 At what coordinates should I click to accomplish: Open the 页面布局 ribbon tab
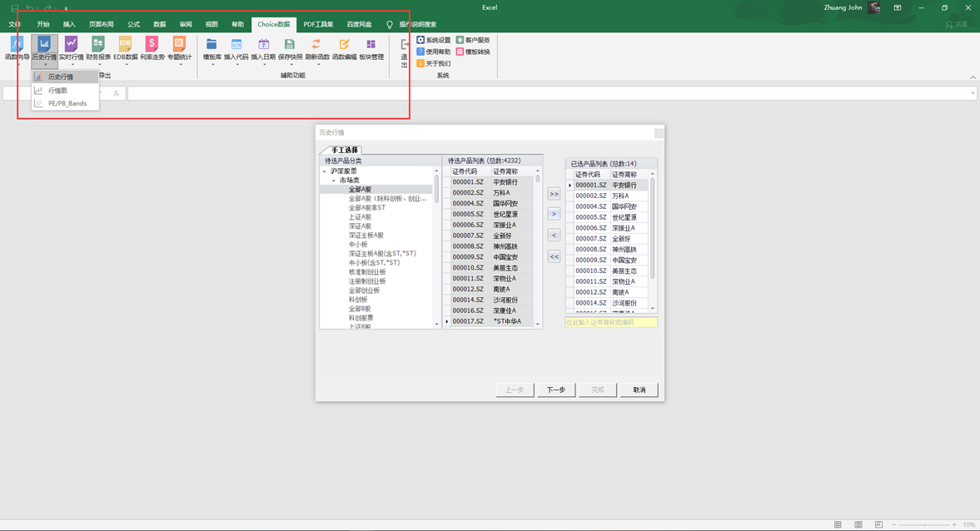click(102, 24)
